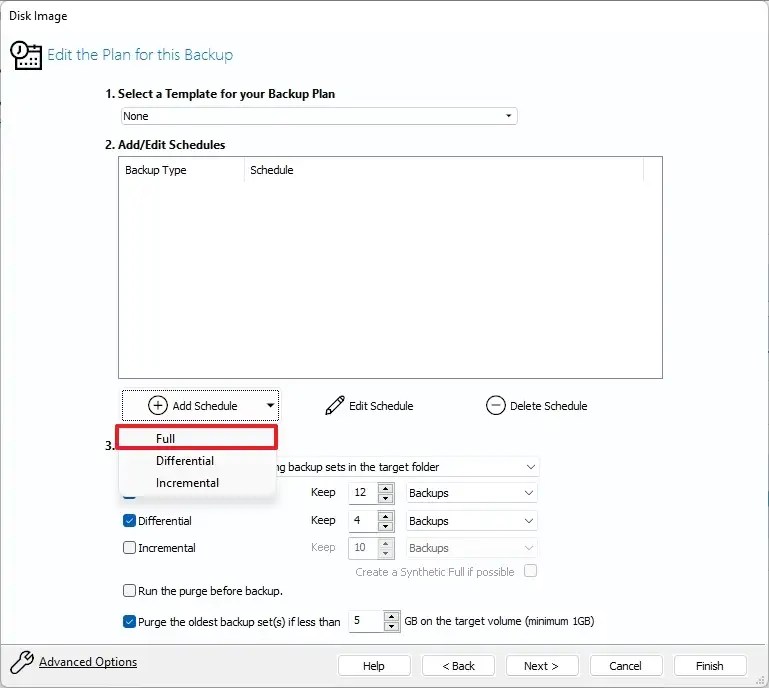Click the Edit Schedule pencil icon
This screenshot has width=769, height=688.
pyautogui.click(x=334, y=406)
